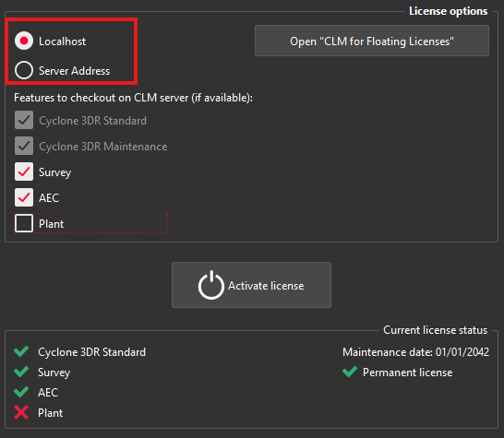Click the green checkmark next to AEC status
This screenshot has width=504, height=438.
point(21,392)
